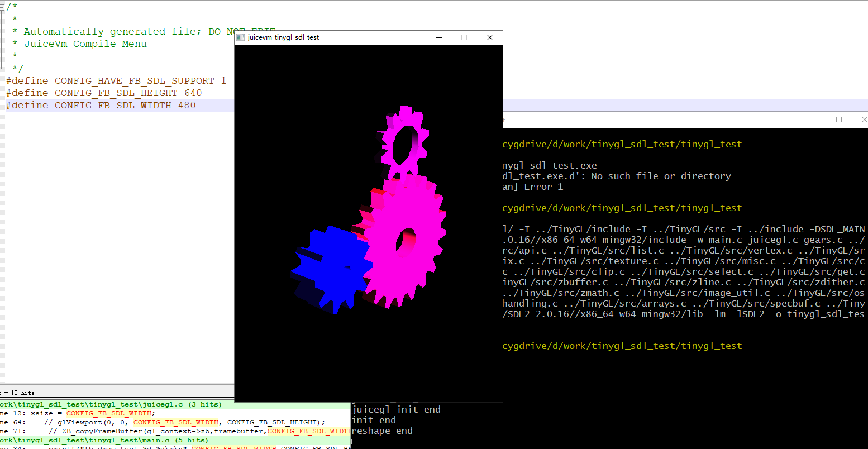
Task: Open juicegl.c (3 hits) search result header
Action: [112, 404]
